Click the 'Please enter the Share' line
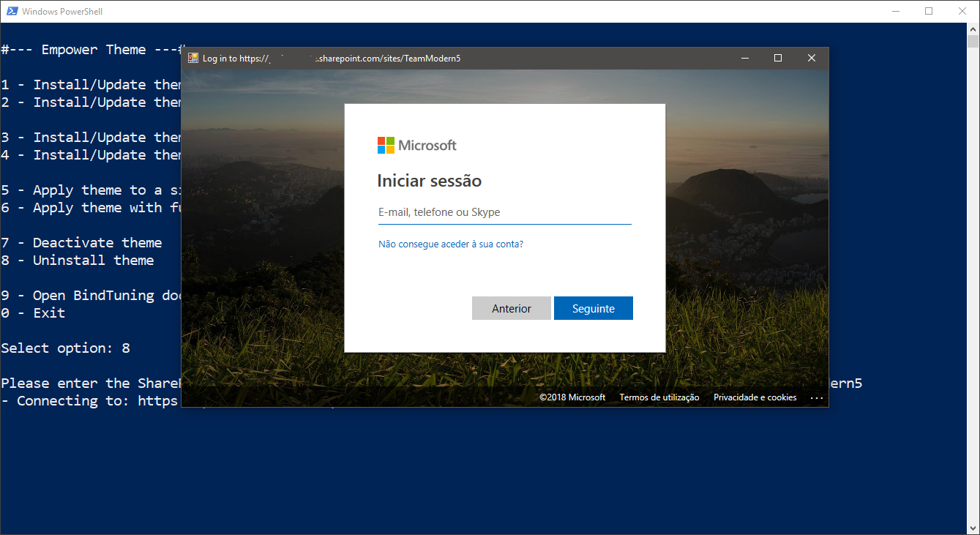The height and width of the screenshot is (535, 980). pos(91,383)
